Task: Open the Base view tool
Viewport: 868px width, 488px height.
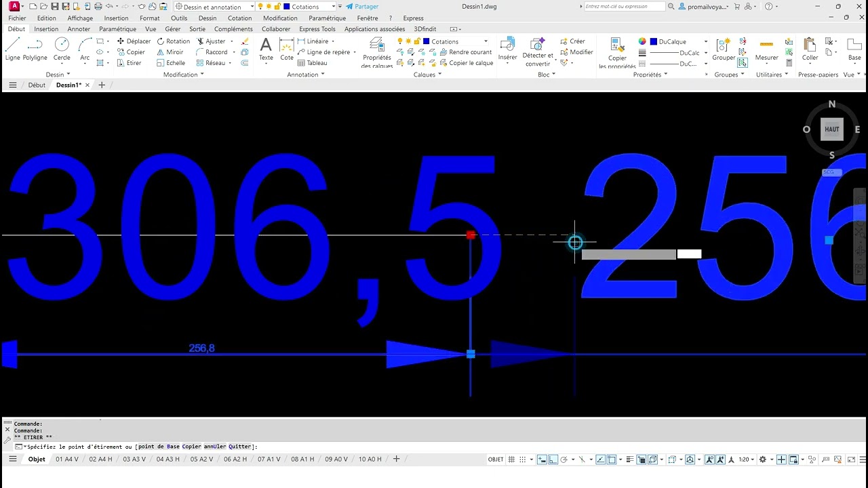Action: click(x=854, y=49)
